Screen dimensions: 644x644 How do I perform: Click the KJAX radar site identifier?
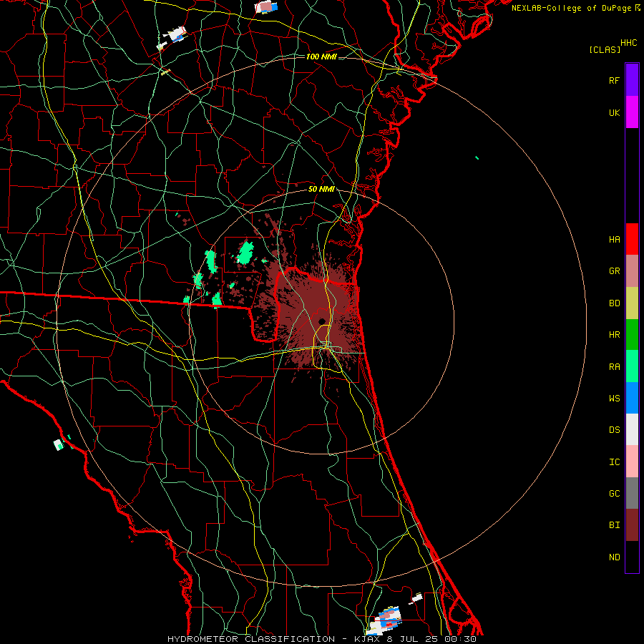click(367, 639)
